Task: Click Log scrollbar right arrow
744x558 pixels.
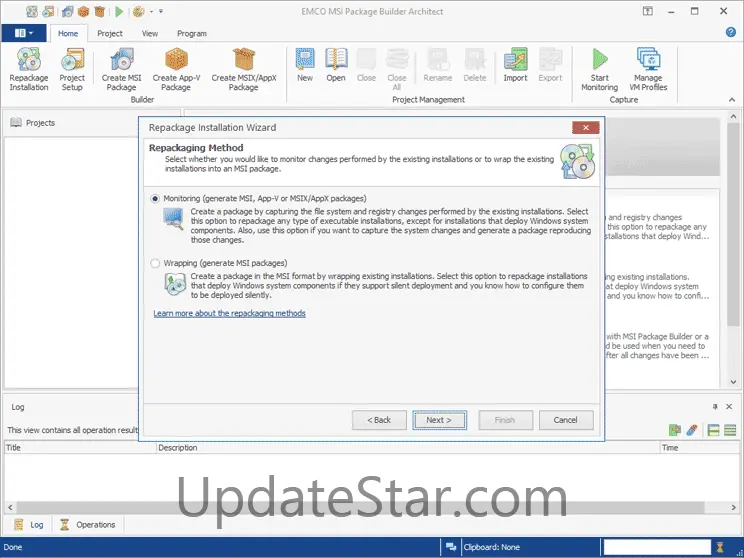Action: tap(734, 507)
